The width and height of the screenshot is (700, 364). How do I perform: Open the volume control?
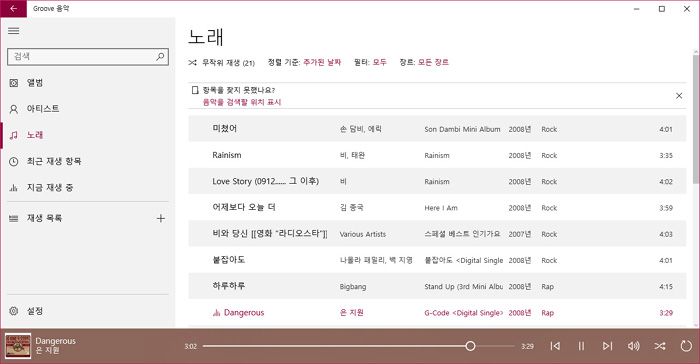633,346
